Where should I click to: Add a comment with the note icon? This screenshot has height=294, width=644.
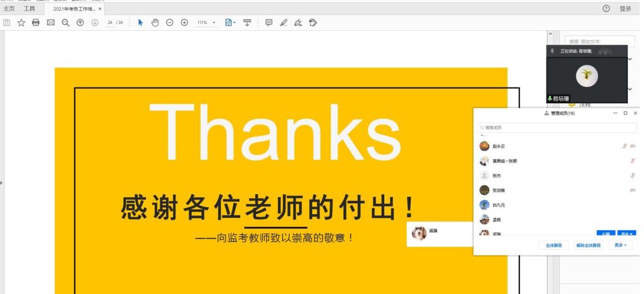(x=269, y=23)
